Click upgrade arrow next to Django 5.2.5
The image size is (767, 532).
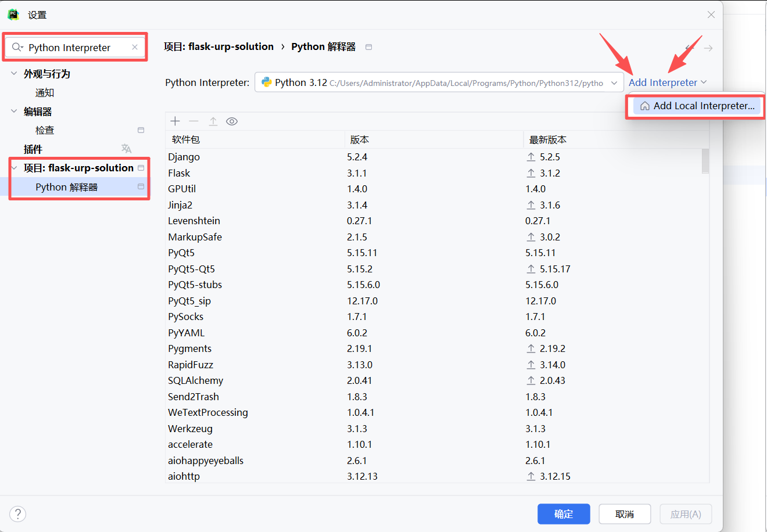coord(531,157)
